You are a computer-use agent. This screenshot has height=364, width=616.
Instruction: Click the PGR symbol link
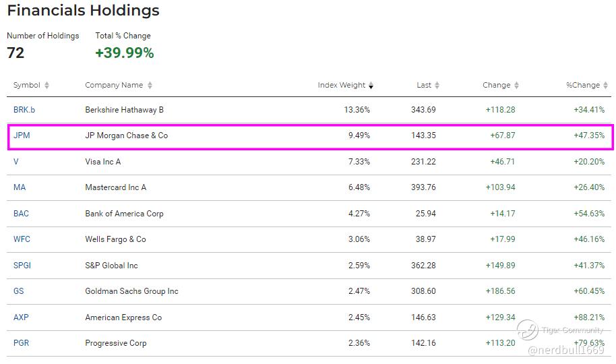click(x=22, y=343)
